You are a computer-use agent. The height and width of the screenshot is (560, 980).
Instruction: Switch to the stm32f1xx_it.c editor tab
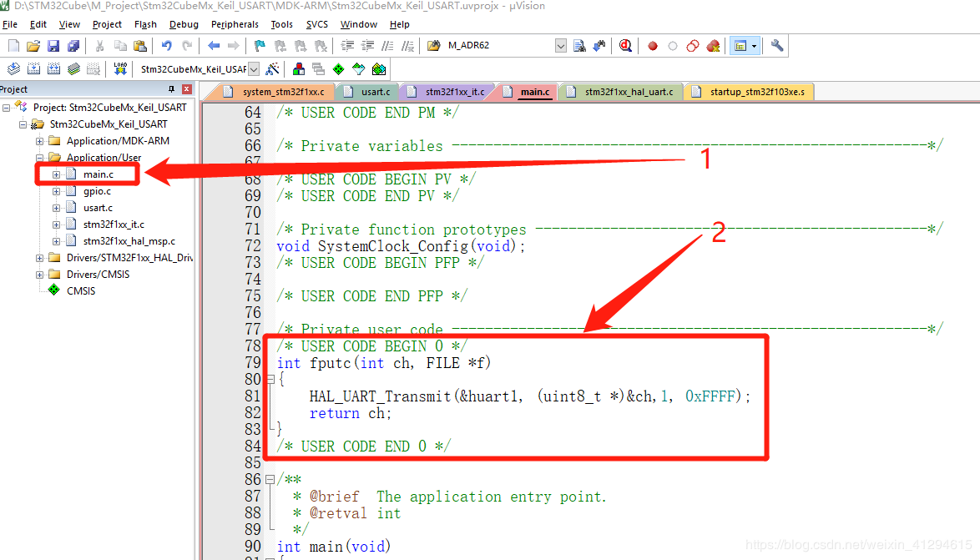click(447, 92)
